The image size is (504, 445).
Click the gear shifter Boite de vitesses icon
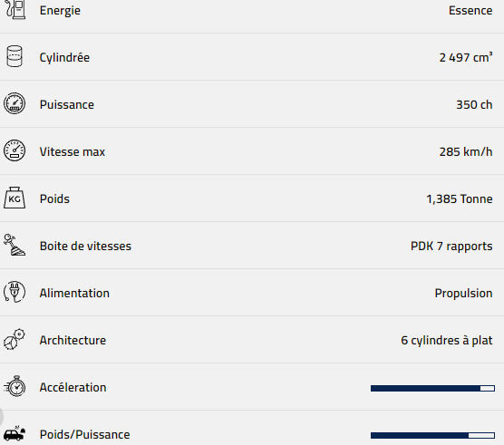pyautogui.click(x=15, y=245)
